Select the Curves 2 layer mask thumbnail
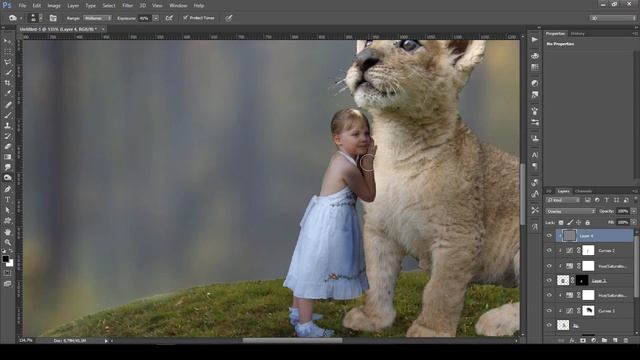Viewport: 640px width, 360px height. (x=588, y=251)
